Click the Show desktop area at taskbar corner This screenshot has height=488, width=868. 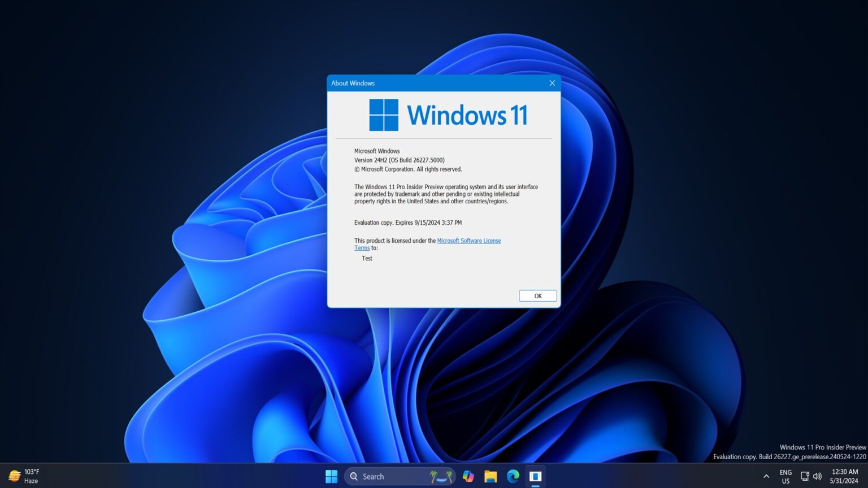[x=866, y=476]
